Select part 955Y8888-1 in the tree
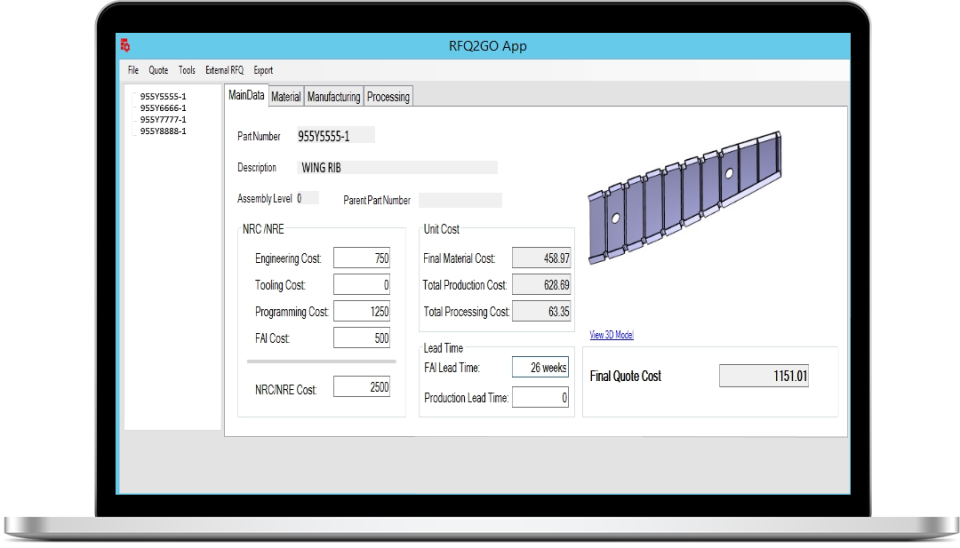This screenshot has width=960, height=548. [163, 131]
